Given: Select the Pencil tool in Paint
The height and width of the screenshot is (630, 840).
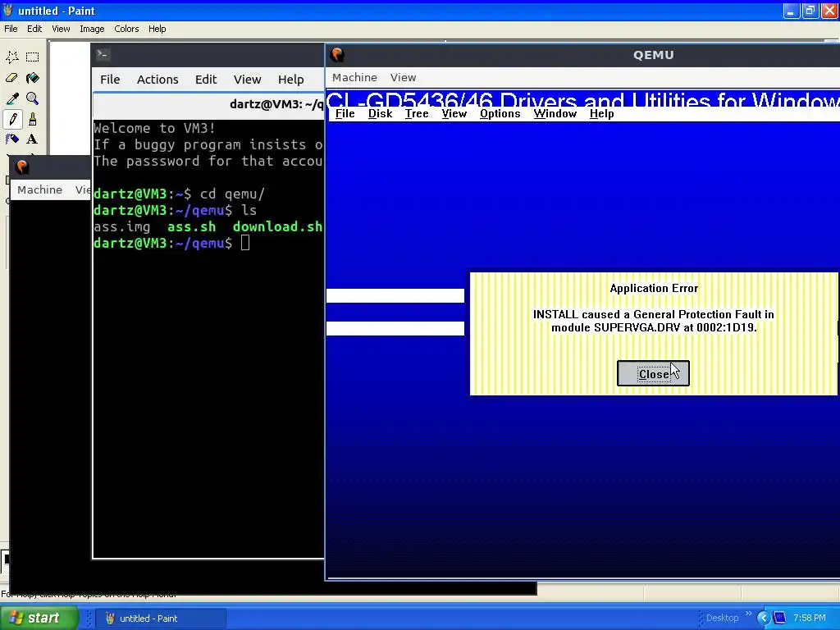Looking at the screenshot, I should point(12,119).
